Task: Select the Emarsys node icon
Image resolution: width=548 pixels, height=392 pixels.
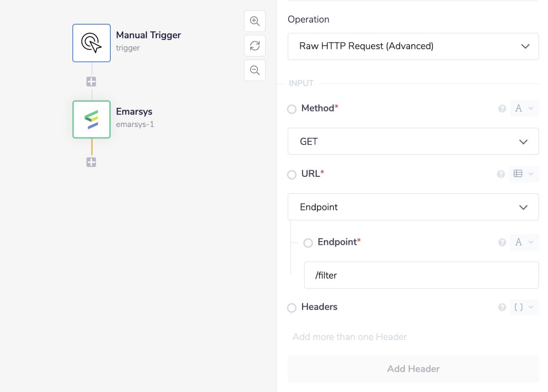Action: [x=92, y=119]
